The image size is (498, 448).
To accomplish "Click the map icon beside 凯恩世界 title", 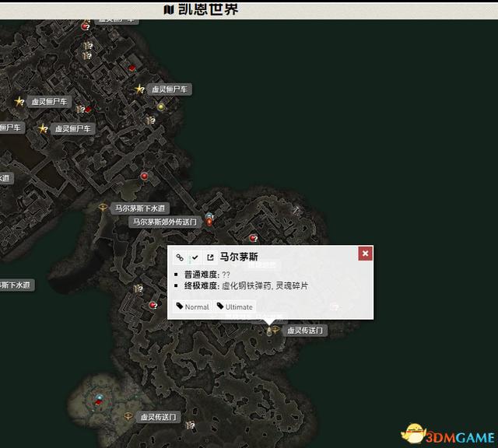I will (x=169, y=9).
